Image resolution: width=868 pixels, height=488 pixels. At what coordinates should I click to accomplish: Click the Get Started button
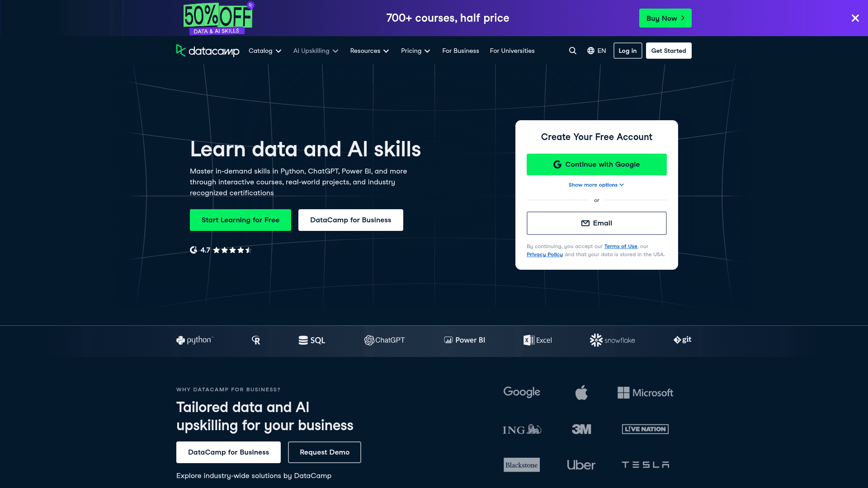[669, 51]
